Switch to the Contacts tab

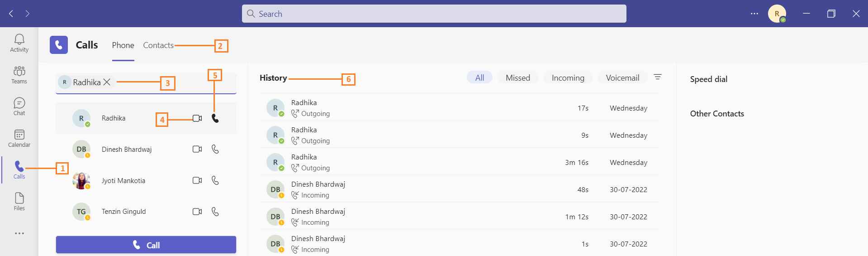coord(158,45)
